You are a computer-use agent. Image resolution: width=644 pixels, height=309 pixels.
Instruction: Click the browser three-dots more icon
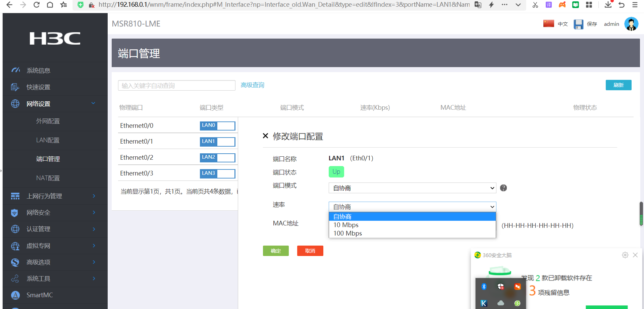pyautogui.click(x=505, y=5)
